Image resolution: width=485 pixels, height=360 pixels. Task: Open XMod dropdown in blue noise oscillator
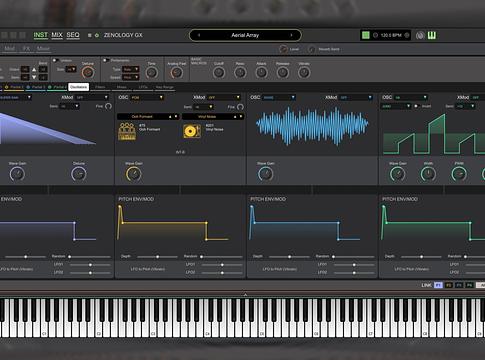356,97
